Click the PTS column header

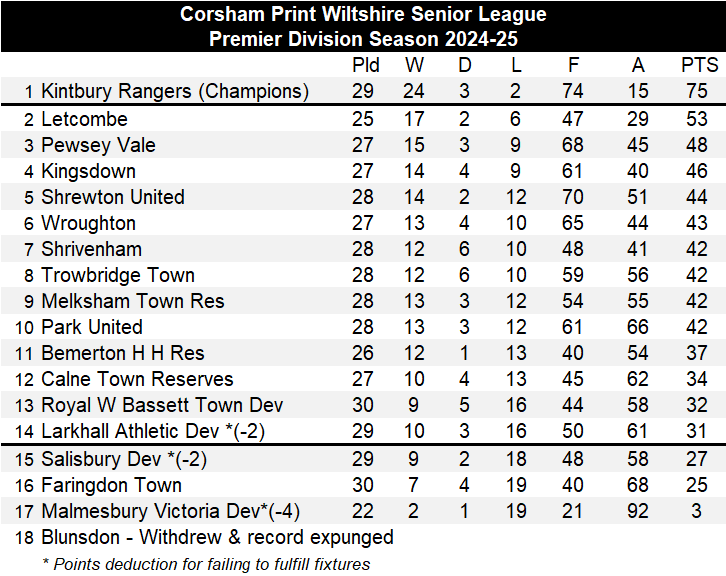699,65
